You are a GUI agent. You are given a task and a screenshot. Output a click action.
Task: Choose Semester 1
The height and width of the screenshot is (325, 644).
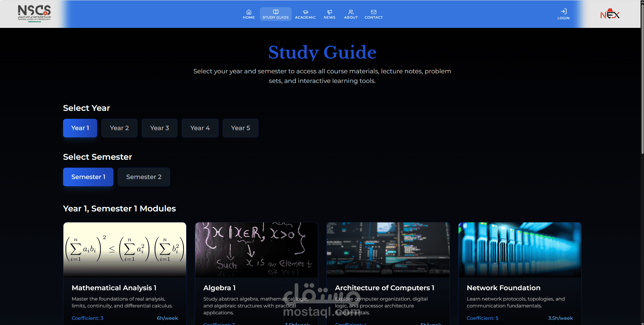[x=88, y=177]
